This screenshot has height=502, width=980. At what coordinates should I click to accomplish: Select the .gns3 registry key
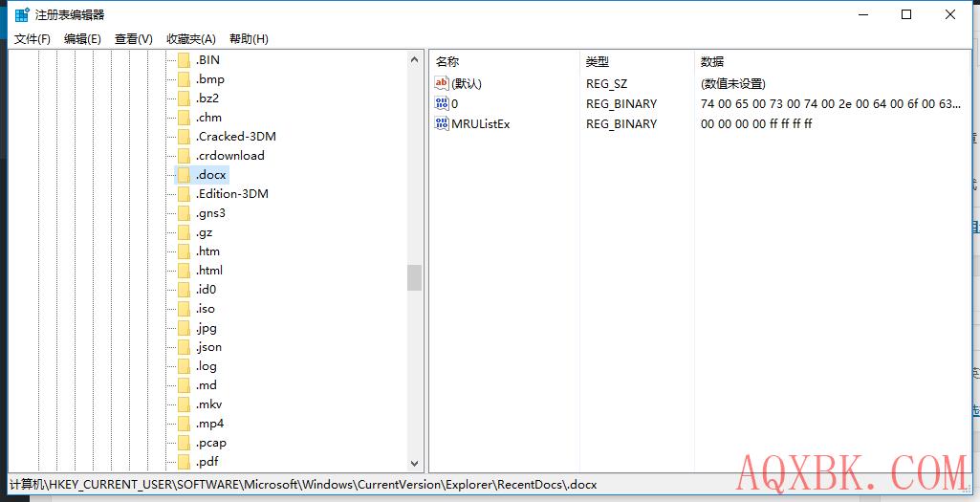click(210, 213)
